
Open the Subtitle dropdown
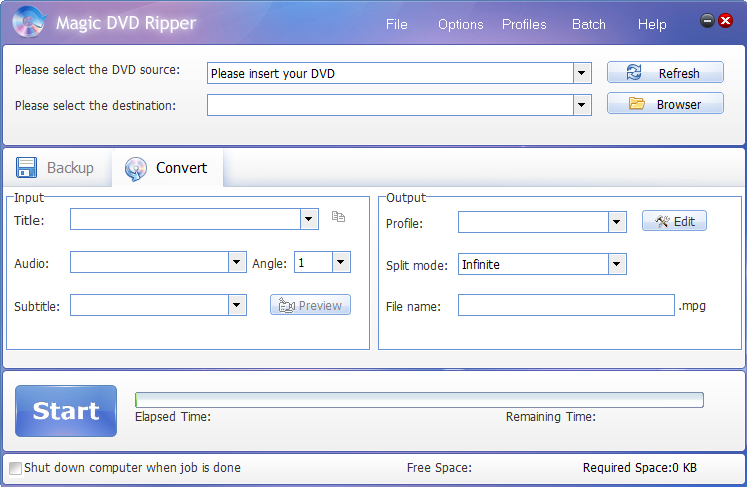[237, 305]
